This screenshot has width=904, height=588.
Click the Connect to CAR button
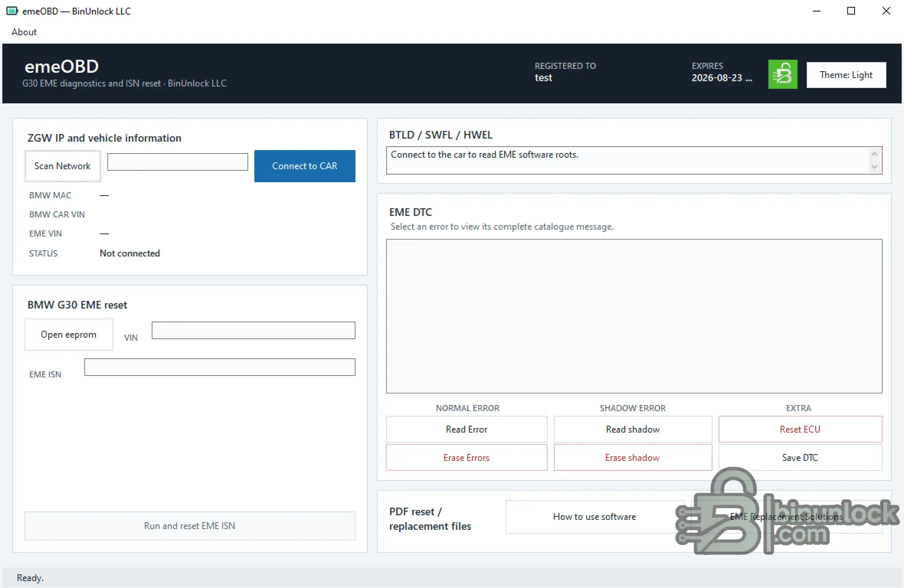(305, 166)
